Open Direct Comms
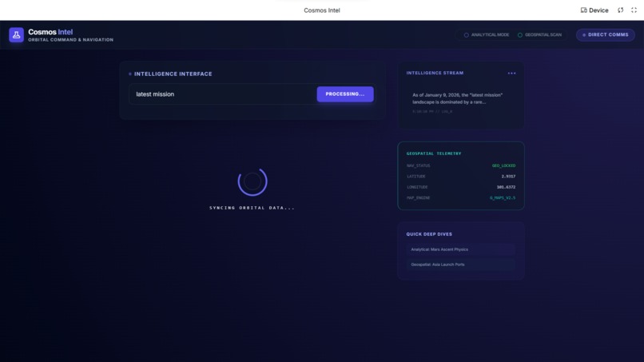 click(606, 35)
